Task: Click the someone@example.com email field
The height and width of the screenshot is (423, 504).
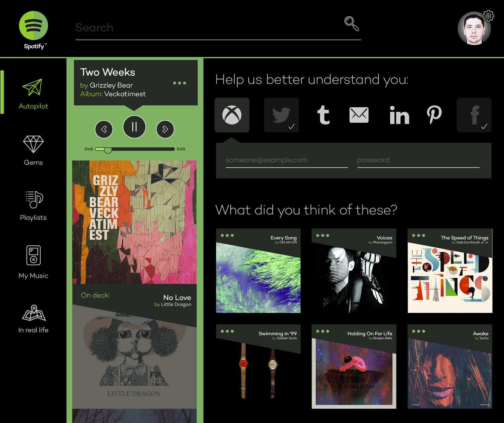Action: 287,160
